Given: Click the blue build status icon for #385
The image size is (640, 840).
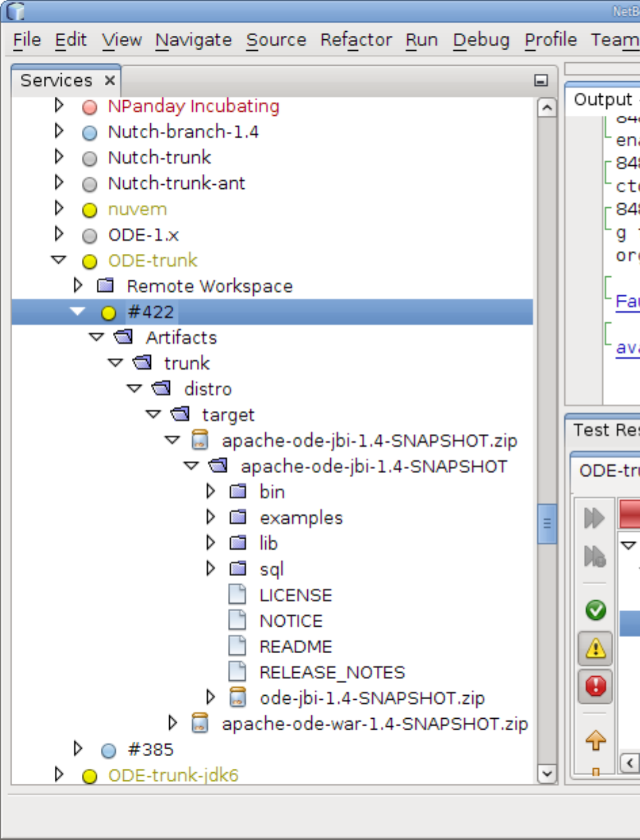Looking at the screenshot, I should pos(108,750).
